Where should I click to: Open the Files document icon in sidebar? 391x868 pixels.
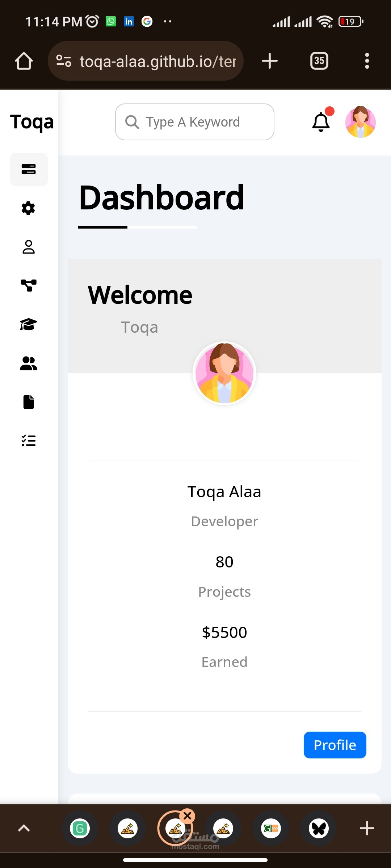(29, 402)
